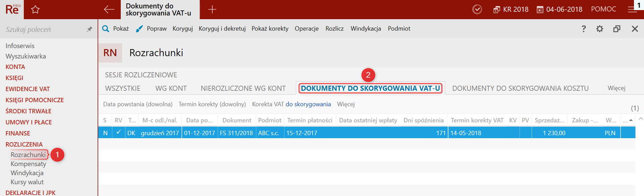The width and height of the screenshot is (644, 196).
Task: Expand ŚRODKI TRWAŁE section
Action: coord(29,111)
